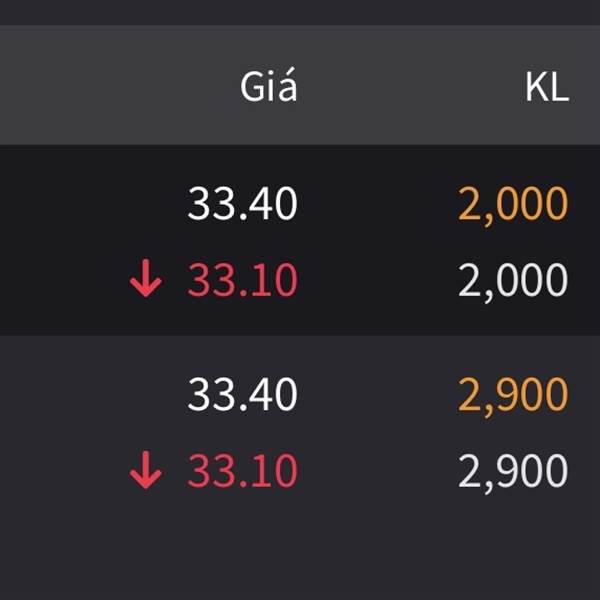Image resolution: width=600 pixels, height=600 pixels.
Task: Click gap between 33.40 and orange 2,900
Action: pos(378,395)
